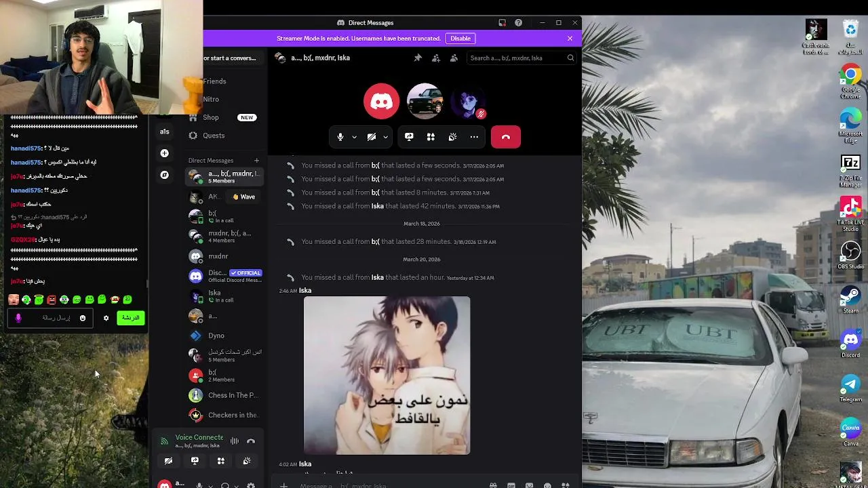The height and width of the screenshot is (488, 868).
Task: Open Google Chrome desktop shortcut
Action: 850,82
